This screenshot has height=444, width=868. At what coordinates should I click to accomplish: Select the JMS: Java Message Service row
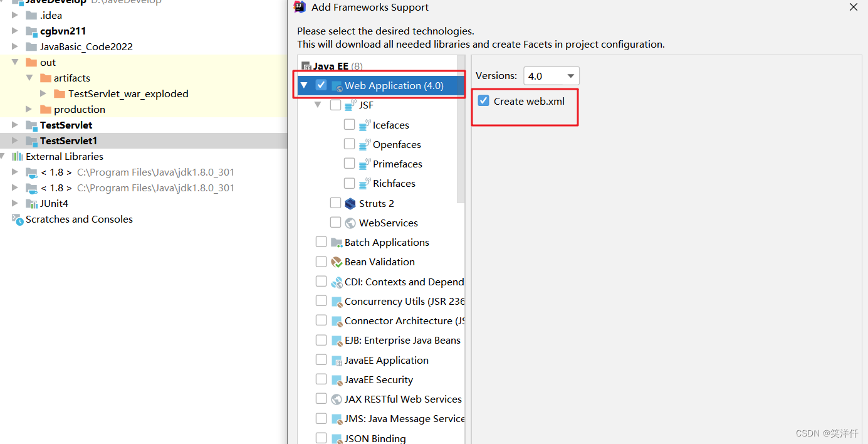click(x=381, y=418)
